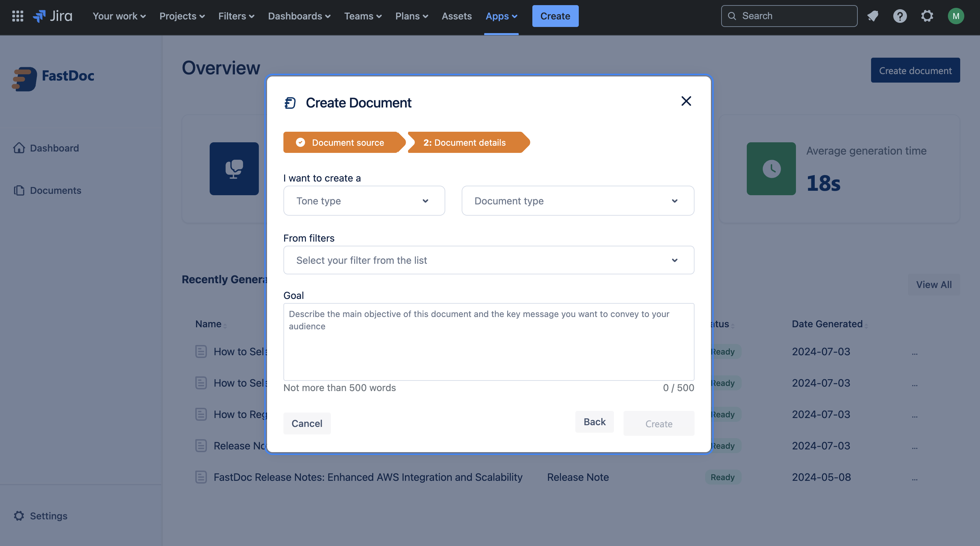Click the disabled Create button in dialog
The height and width of the screenshot is (546, 980).
[659, 423]
